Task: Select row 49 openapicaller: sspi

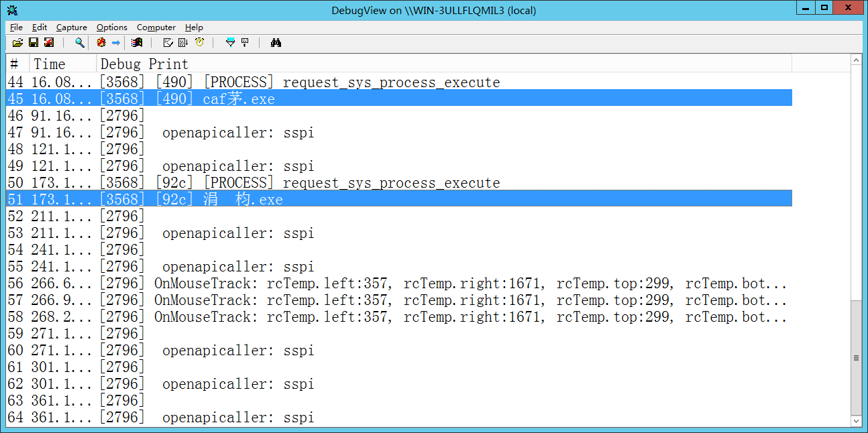Action: pyautogui.click(x=399, y=166)
